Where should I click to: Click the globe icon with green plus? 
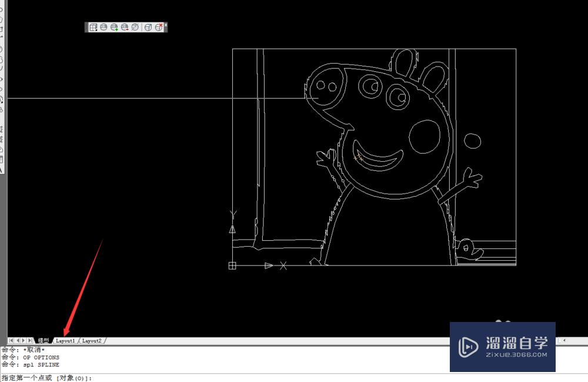pyautogui.click(x=114, y=27)
